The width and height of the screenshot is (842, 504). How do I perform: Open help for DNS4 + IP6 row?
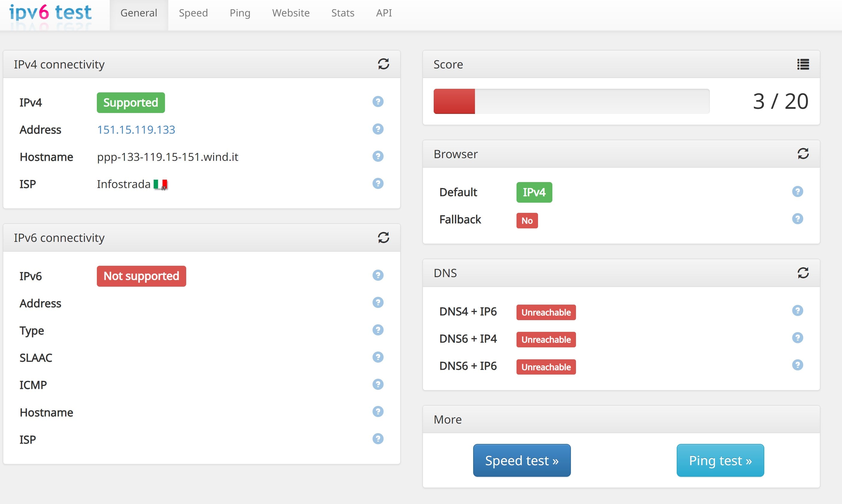click(797, 310)
